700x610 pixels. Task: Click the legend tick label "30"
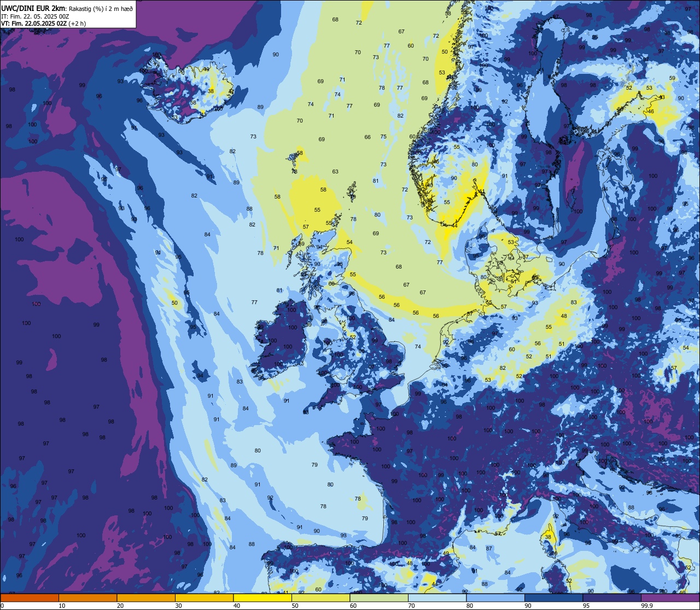pos(178,606)
